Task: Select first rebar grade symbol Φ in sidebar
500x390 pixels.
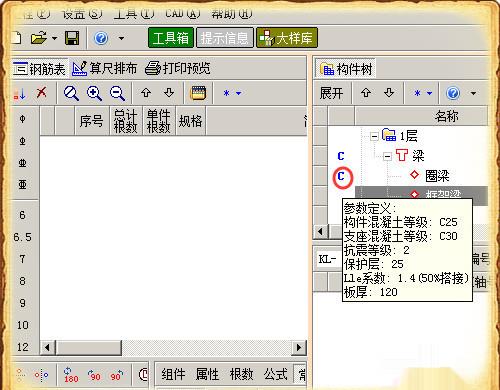Action: tap(22, 119)
